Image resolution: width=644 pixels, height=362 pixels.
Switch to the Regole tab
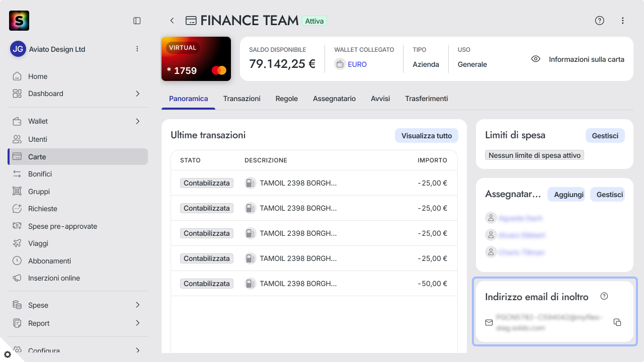point(287,99)
